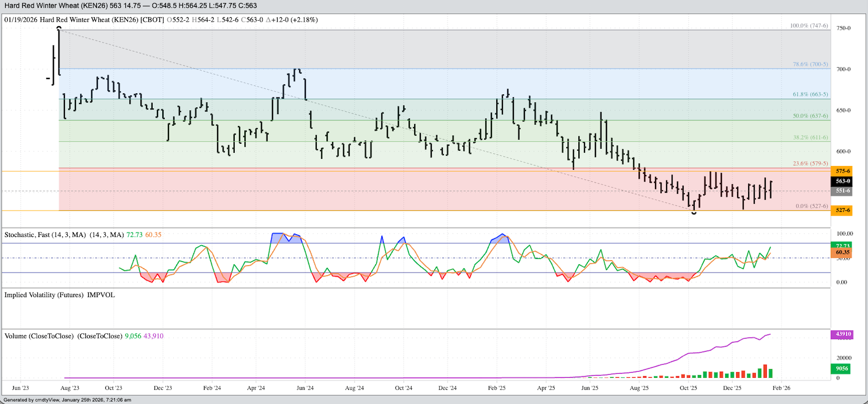Click the green 72.73 stochastic badge
The width and height of the screenshot is (868, 404).
(x=842, y=245)
